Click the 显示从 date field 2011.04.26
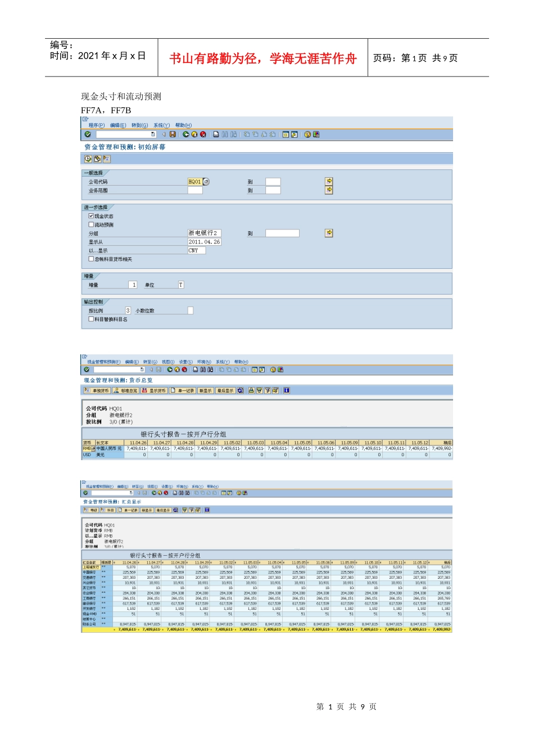The image size is (534, 756). coord(204,242)
